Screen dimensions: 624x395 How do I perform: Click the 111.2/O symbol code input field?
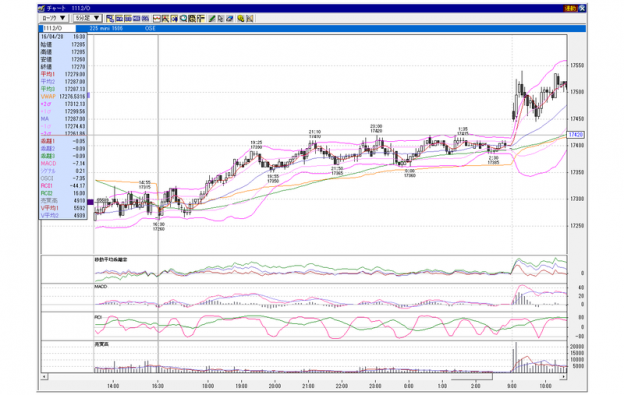point(58,28)
